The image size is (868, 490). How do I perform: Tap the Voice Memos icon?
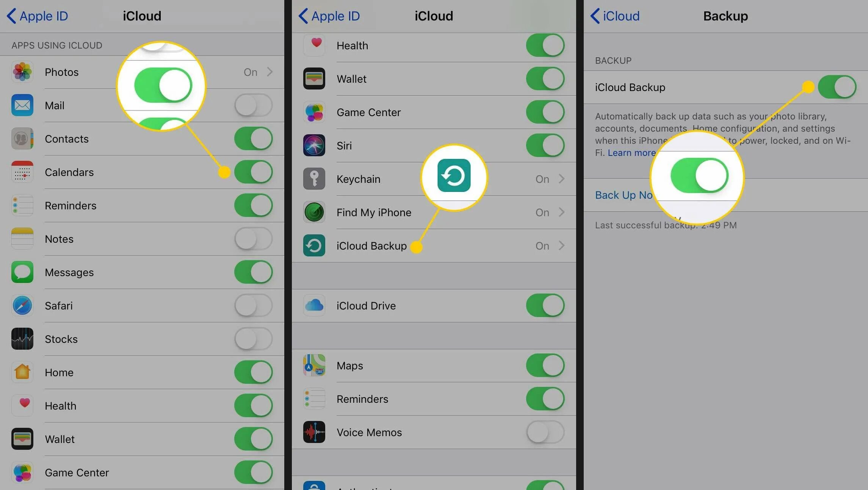point(314,432)
